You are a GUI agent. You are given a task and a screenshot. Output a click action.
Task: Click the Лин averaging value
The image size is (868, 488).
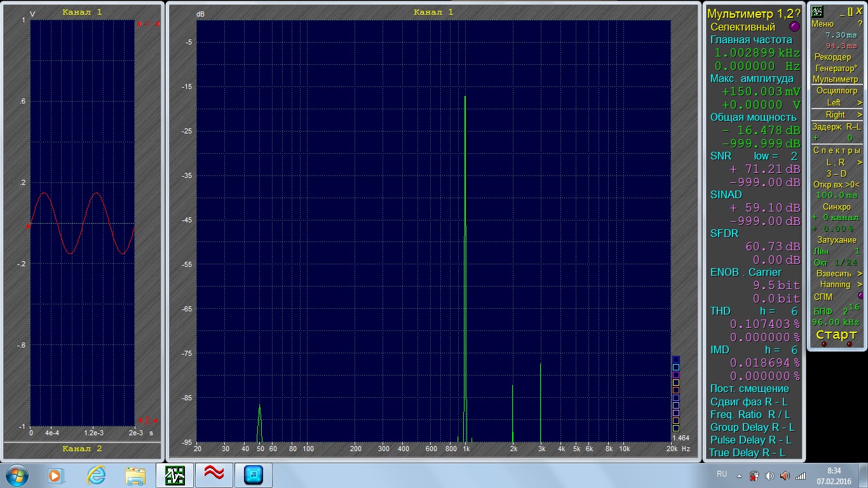836,252
